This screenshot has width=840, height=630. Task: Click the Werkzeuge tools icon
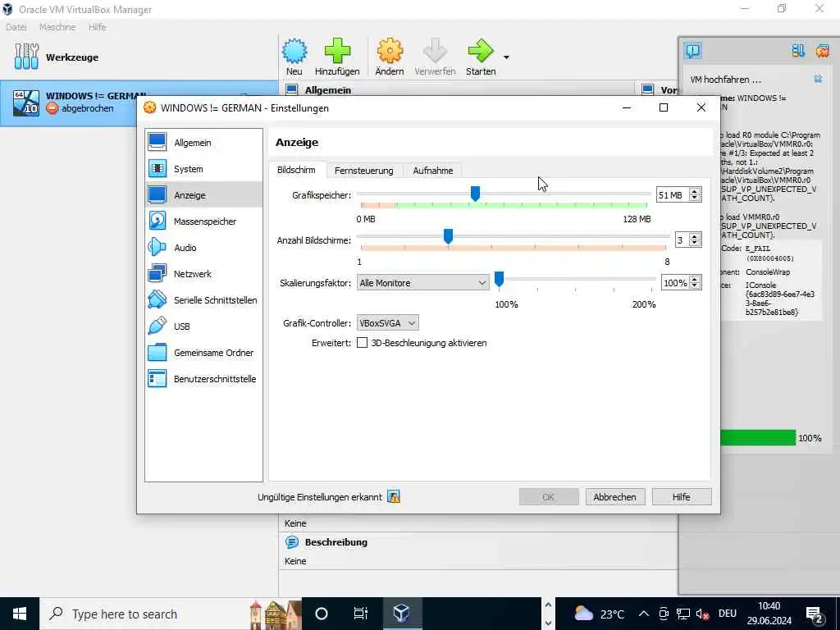pos(26,57)
